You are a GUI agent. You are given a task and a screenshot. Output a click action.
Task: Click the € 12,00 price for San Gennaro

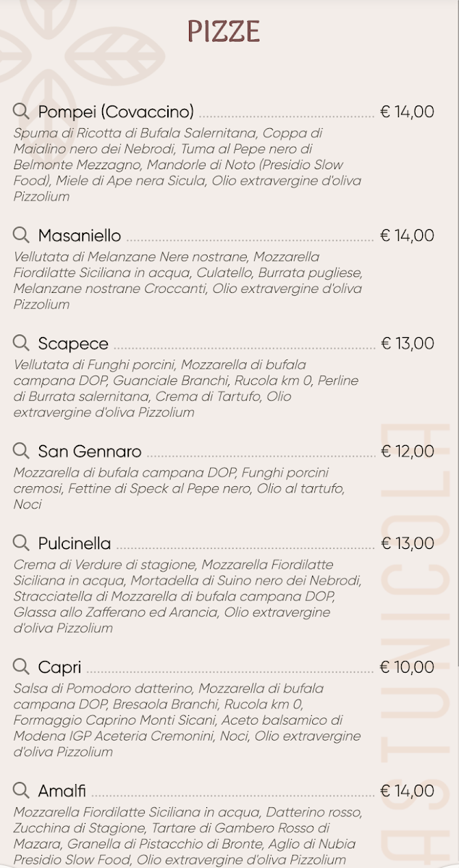click(408, 451)
